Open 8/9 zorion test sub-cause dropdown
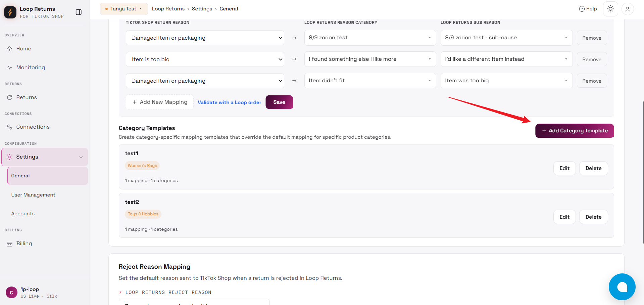Screen dimensions: 644x305 pyautogui.click(x=506, y=38)
